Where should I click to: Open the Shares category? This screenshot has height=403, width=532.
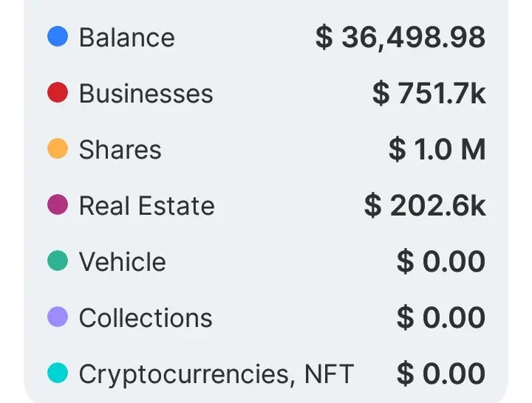coord(120,150)
